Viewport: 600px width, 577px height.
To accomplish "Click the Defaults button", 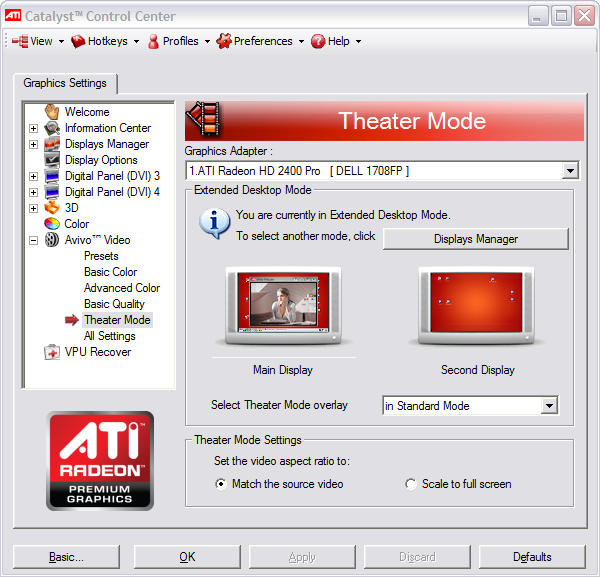I will pos(532,557).
